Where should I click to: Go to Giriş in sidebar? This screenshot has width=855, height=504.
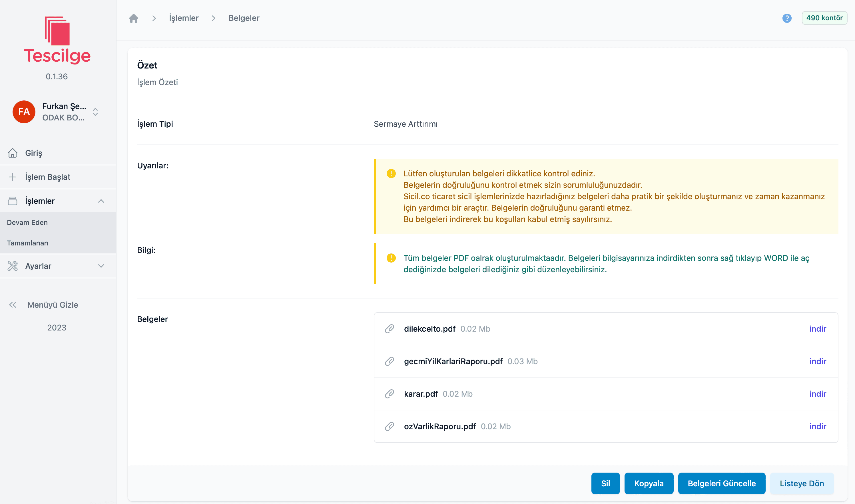click(x=33, y=153)
